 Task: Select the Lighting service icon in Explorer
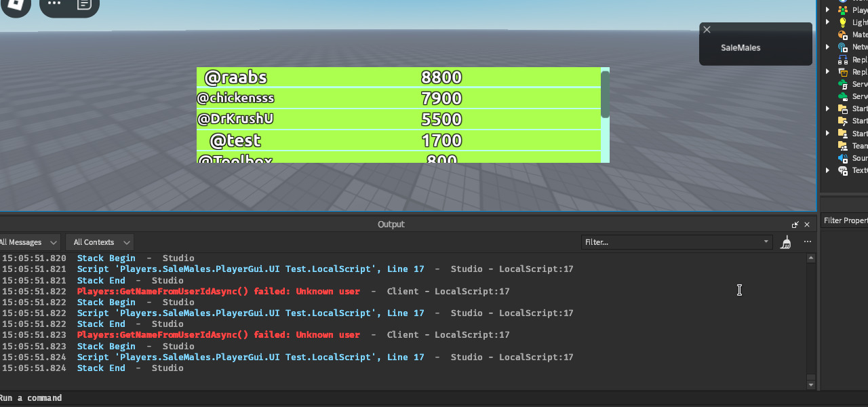point(843,22)
